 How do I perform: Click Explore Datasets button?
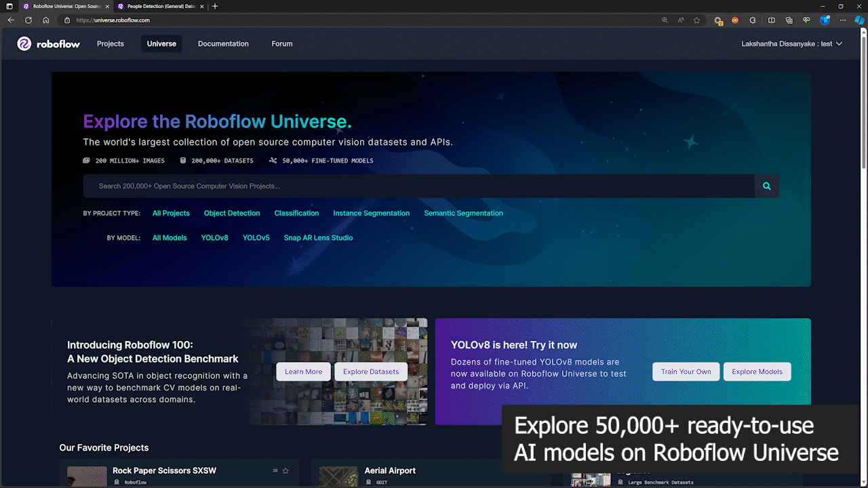point(371,371)
